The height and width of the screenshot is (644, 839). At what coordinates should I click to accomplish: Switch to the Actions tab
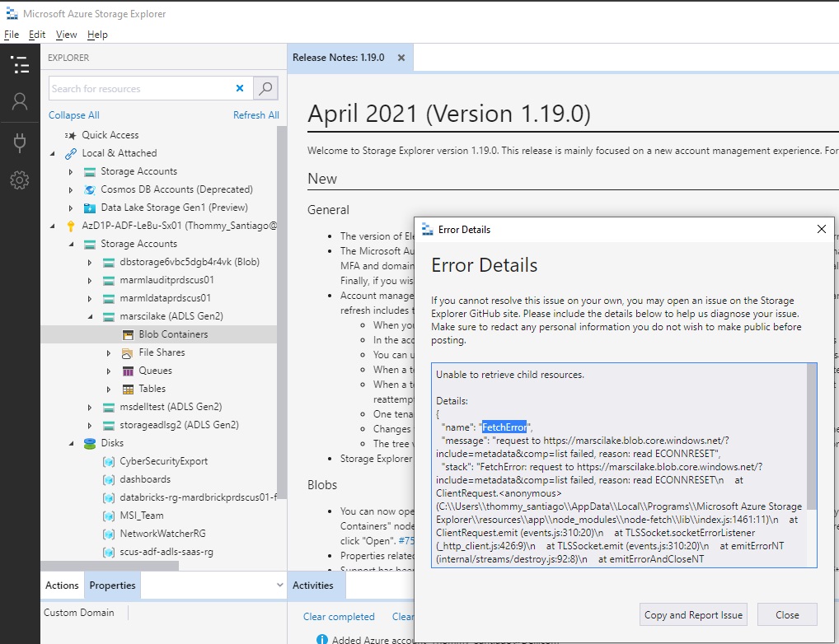tap(62, 586)
